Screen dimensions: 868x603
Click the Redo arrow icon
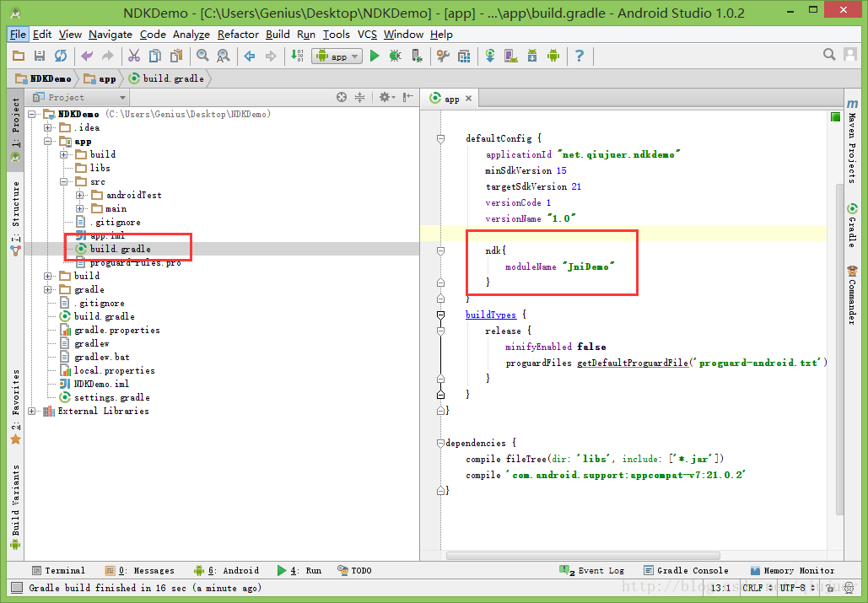tap(107, 56)
